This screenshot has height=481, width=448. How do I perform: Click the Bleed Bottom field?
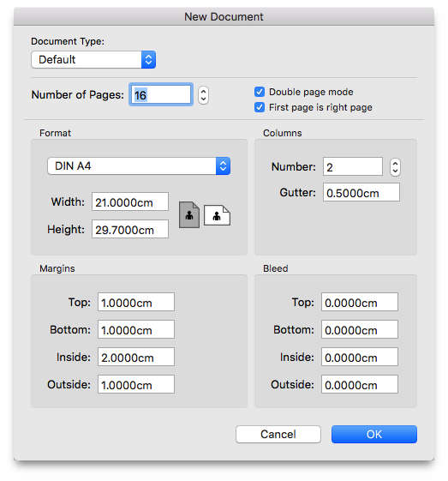tap(360, 329)
